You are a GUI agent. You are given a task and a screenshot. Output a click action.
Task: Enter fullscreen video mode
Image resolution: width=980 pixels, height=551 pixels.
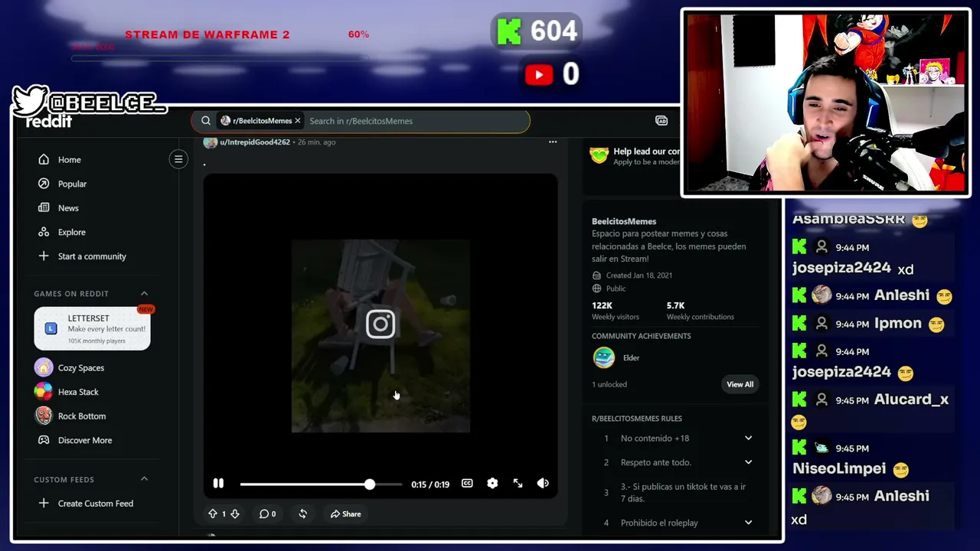click(x=518, y=484)
